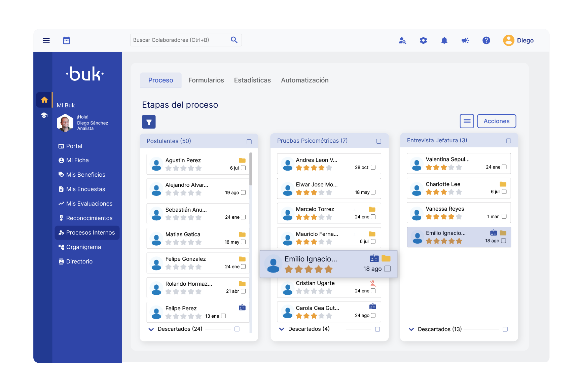Image resolution: width=576 pixels, height=392 pixels.
Task: Select all in Postulantes column checkbox
Action: point(249,142)
